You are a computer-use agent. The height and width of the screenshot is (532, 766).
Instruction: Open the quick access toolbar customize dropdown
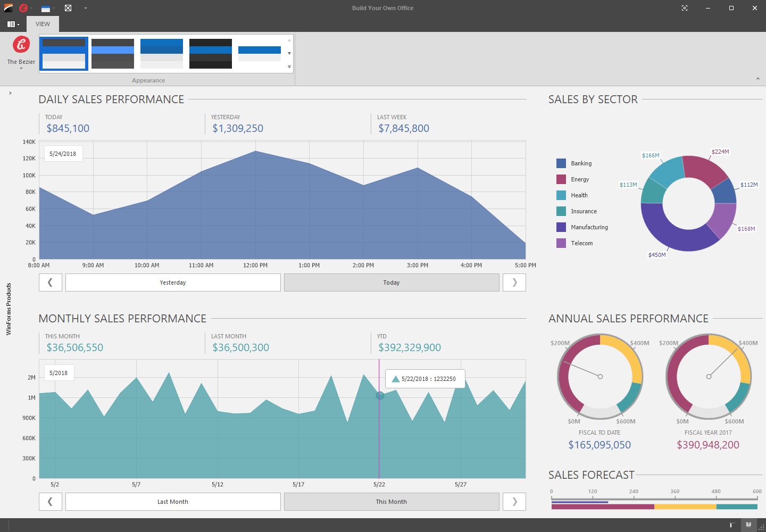[x=86, y=8]
